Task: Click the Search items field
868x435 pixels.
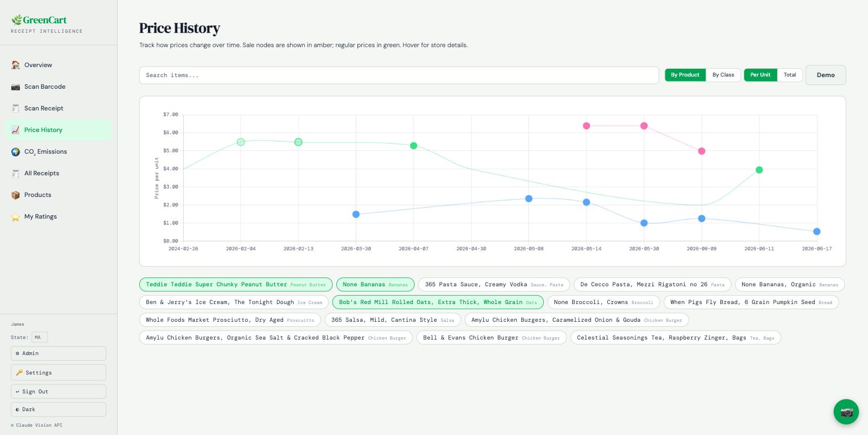Action: coord(399,75)
